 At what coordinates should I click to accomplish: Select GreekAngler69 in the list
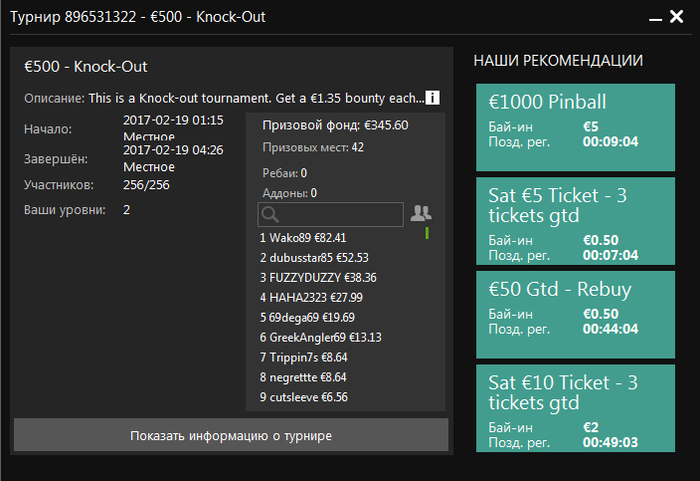321,337
